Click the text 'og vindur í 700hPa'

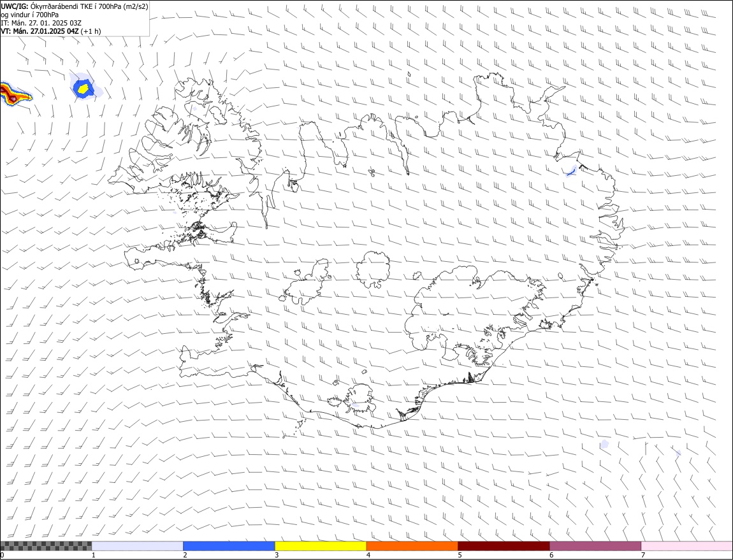pyautogui.click(x=30, y=15)
